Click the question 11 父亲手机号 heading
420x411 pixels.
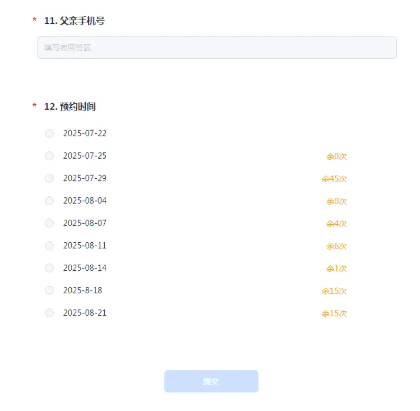(74, 21)
